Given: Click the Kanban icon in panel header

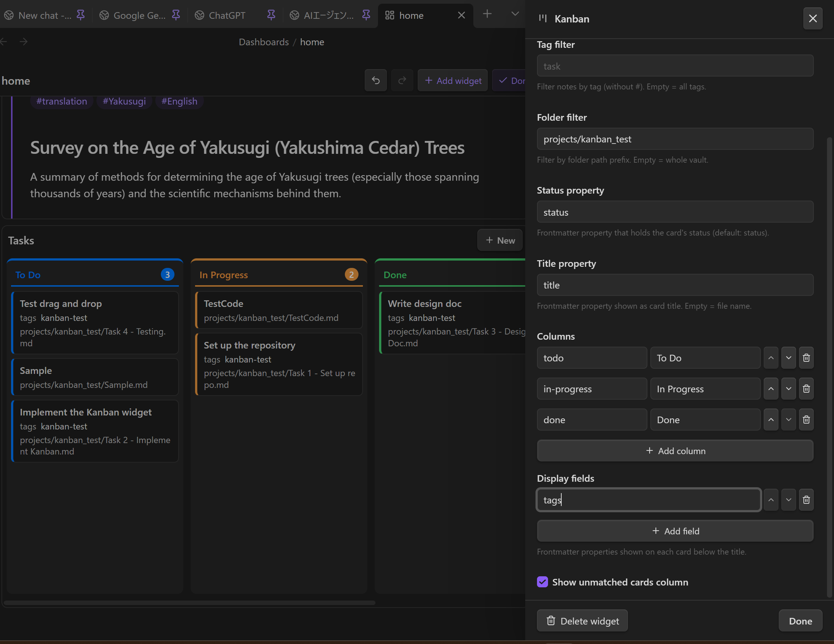Looking at the screenshot, I should 543,18.
